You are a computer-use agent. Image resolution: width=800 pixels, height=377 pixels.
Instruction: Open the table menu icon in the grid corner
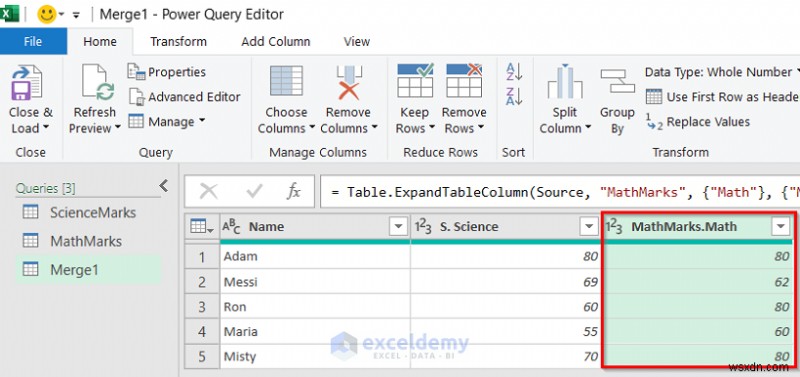click(202, 227)
